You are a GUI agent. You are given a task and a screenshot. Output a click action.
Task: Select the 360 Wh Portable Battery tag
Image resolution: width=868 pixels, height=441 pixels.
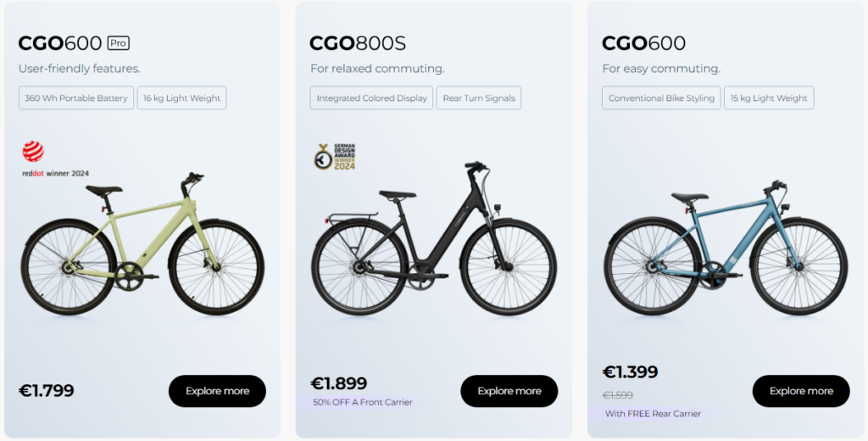76,98
